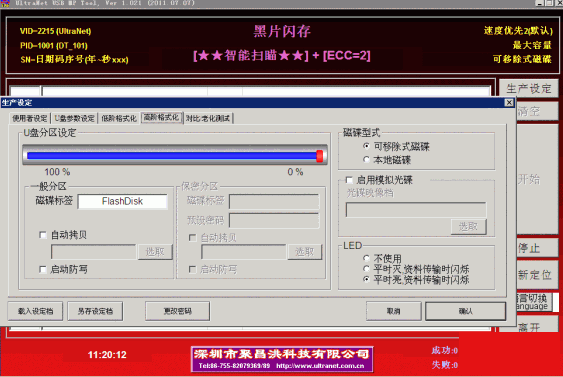Click the 11:20:12 clock text

[107, 355]
